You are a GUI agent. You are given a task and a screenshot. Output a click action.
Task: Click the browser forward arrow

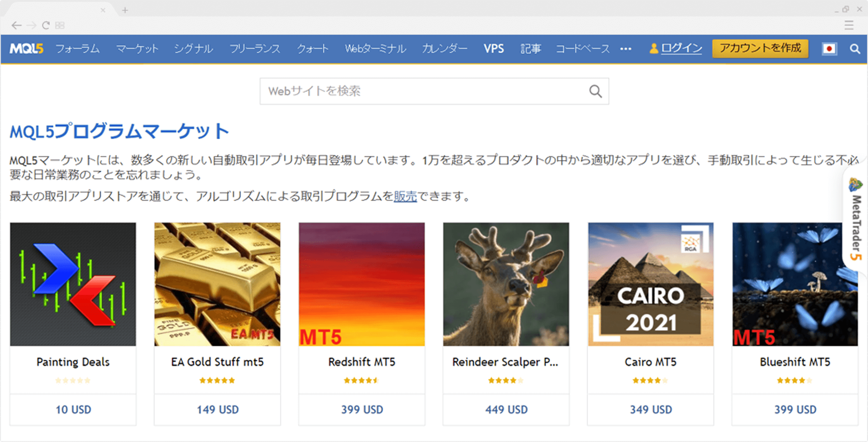pyautogui.click(x=31, y=26)
